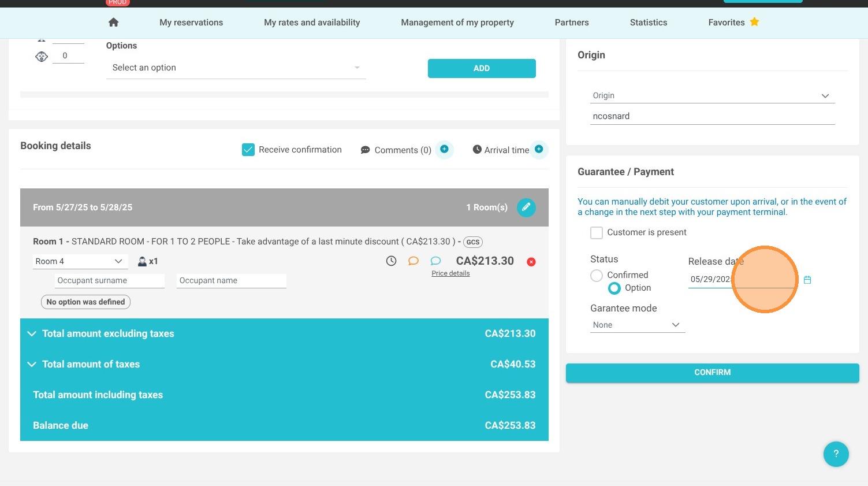Click the Release date field 05/29/2025
Viewport: 868px width, 486px height.
point(741,279)
